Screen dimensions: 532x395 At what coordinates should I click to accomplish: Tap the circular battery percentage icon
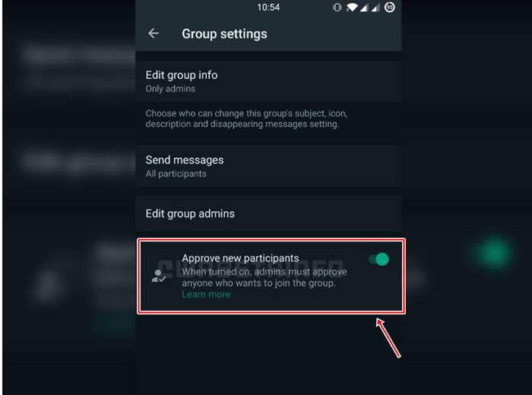(389, 7)
